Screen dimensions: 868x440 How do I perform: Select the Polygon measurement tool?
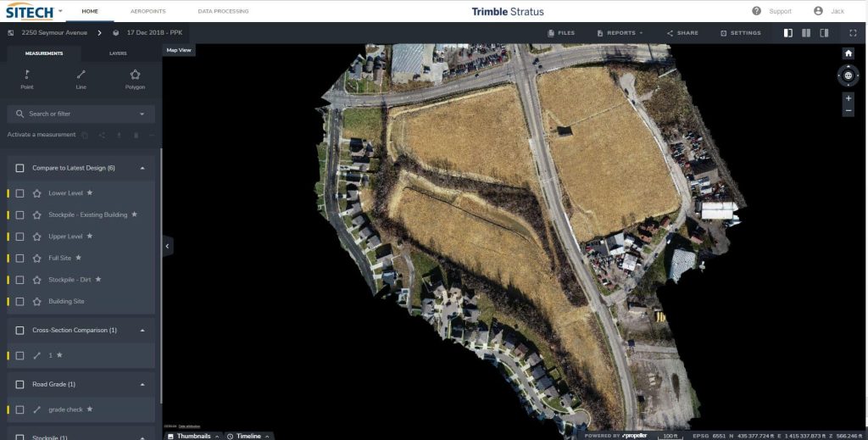click(135, 79)
